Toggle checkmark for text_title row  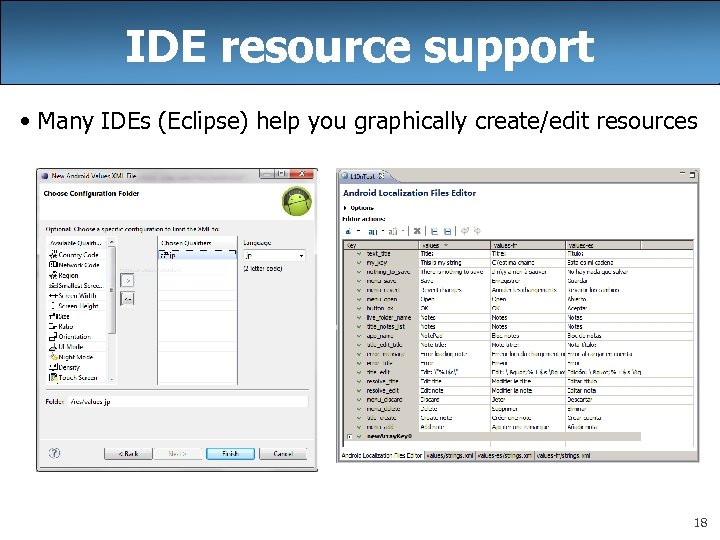[359, 254]
